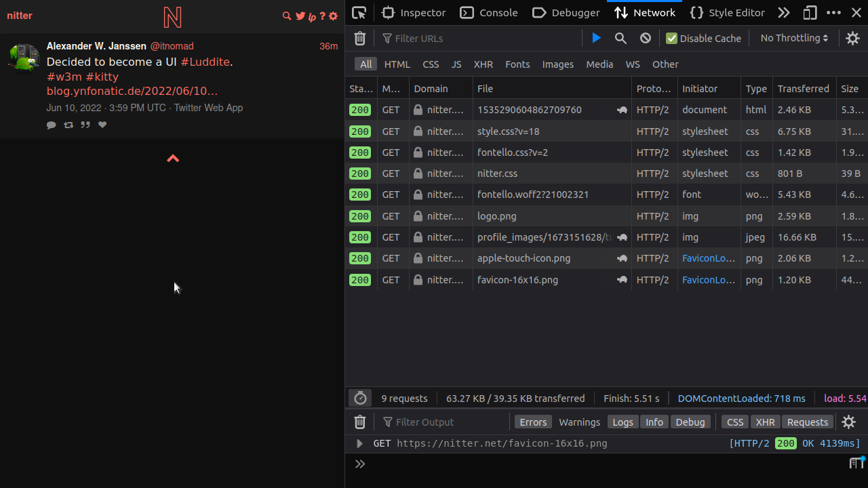Select the nitter.css request row

[606, 174]
